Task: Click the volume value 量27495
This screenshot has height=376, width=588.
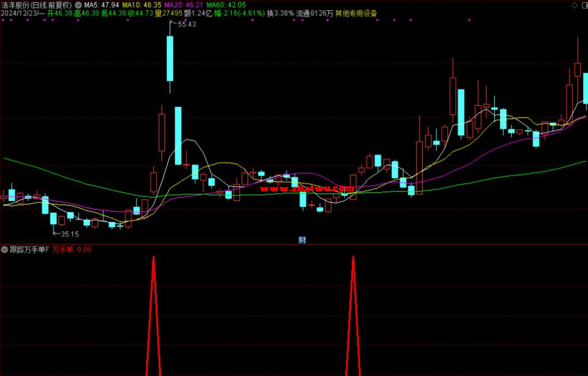Action: pyautogui.click(x=169, y=14)
